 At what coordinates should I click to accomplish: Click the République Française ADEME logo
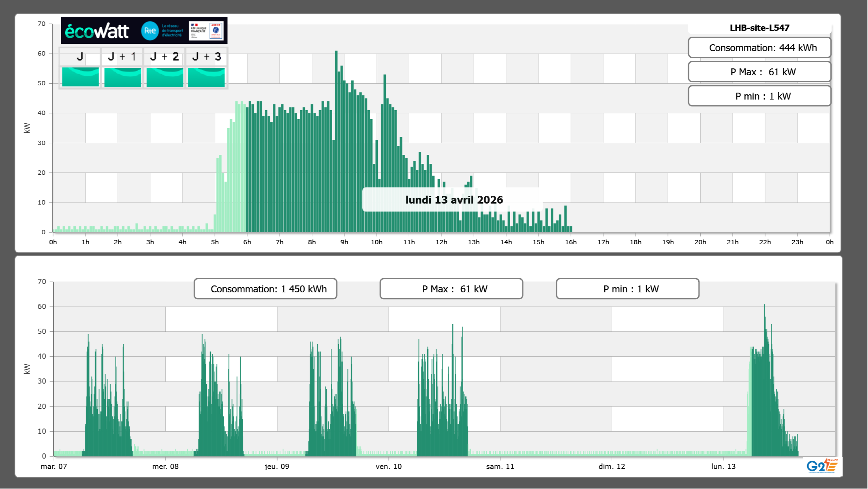point(206,31)
